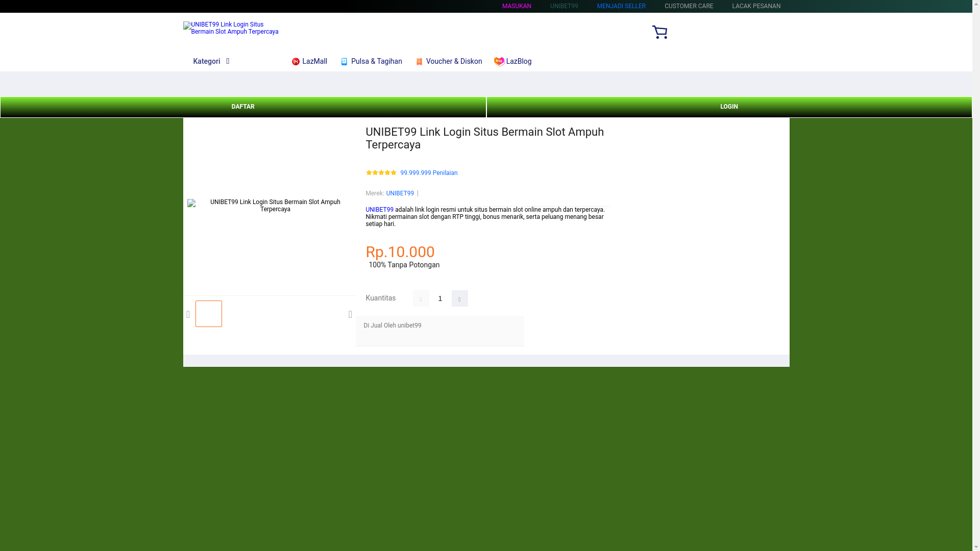Open the Pulsa & Tagihan phone icon
980x551 pixels.
point(344,62)
